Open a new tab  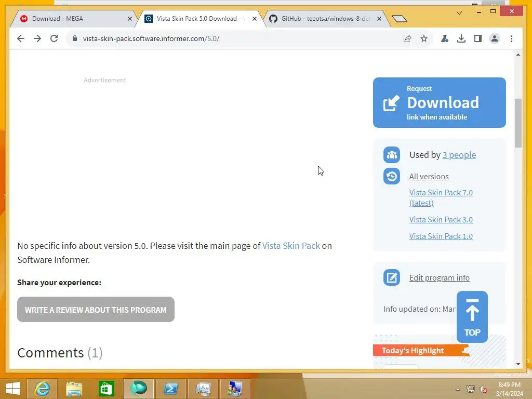coord(400,18)
